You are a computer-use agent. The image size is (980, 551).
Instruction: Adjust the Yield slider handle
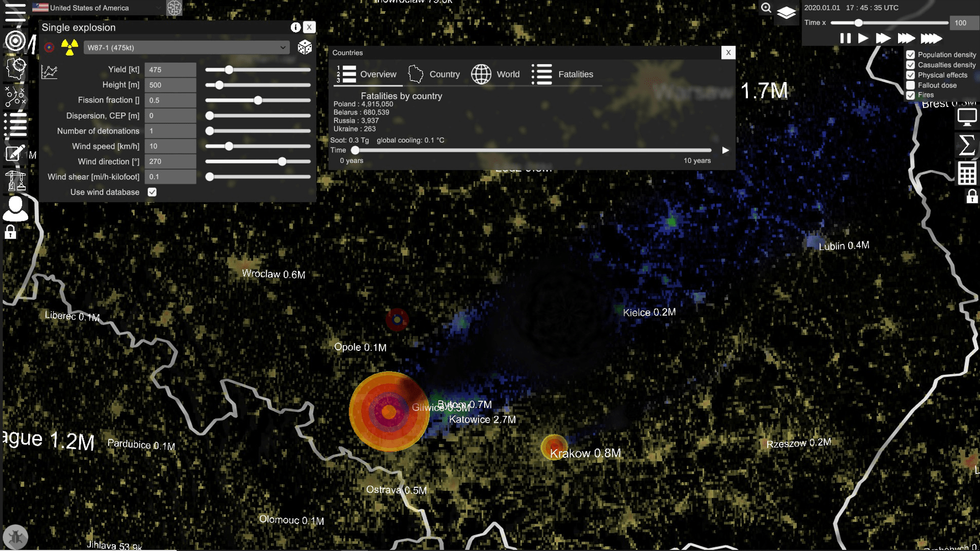tap(229, 70)
